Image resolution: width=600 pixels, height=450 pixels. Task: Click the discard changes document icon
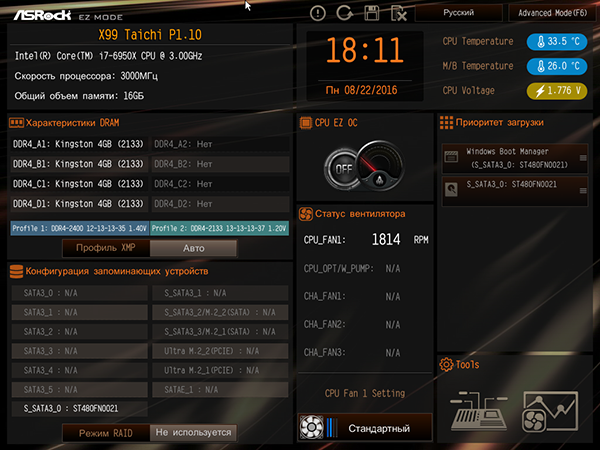pos(399,13)
